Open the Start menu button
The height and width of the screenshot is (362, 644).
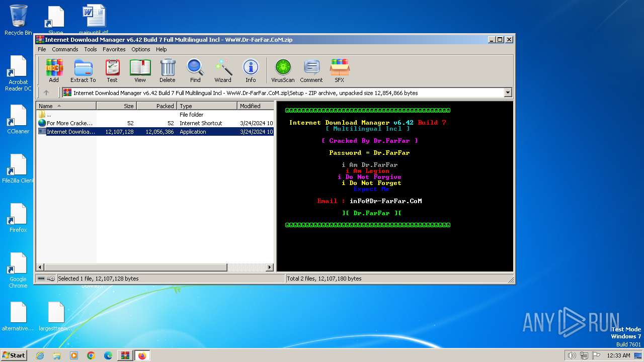pos(14,355)
